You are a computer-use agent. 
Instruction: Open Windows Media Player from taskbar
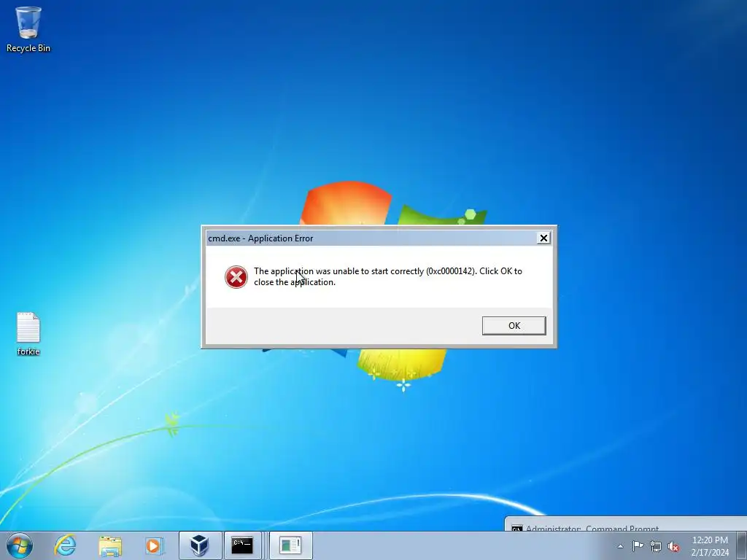pos(154,545)
